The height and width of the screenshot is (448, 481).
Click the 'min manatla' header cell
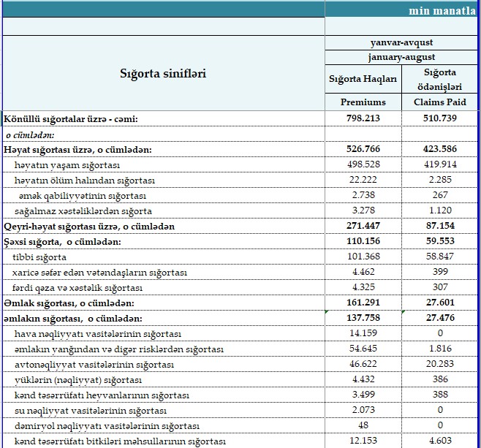point(443,10)
